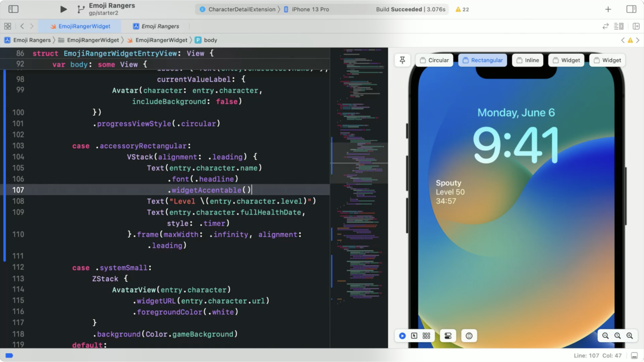Image resolution: width=644 pixels, height=362 pixels.
Task: Click the plus Library button
Action: click(x=608, y=9)
